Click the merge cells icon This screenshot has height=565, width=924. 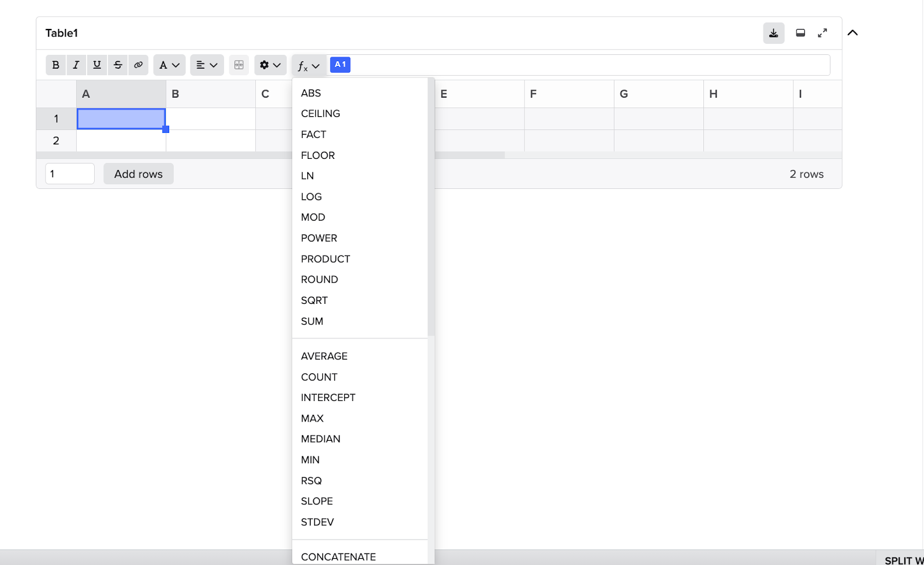tap(239, 65)
